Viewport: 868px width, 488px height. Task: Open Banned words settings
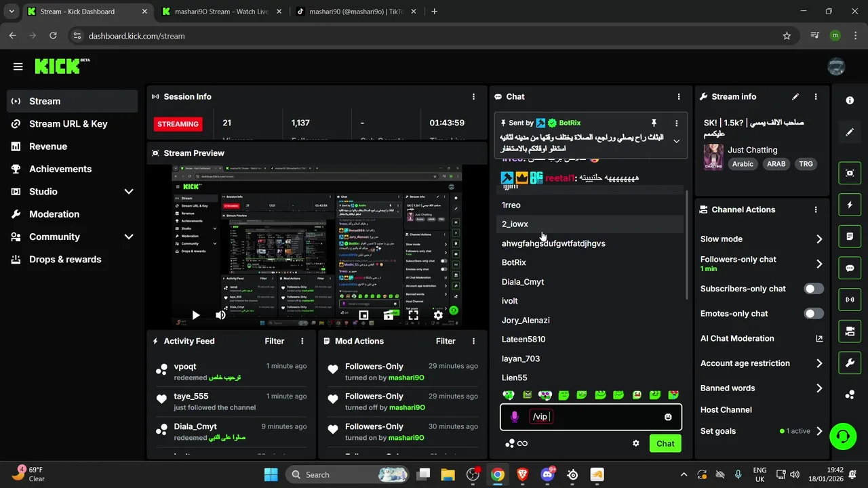(819, 388)
